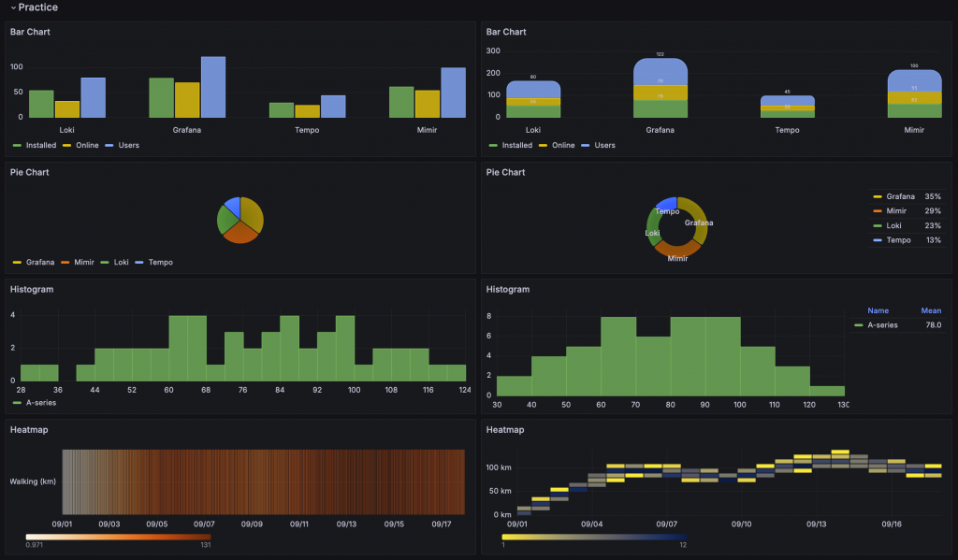Click Mimir category label under stacked bar chart
The height and width of the screenshot is (560, 958).
[x=914, y=130]
